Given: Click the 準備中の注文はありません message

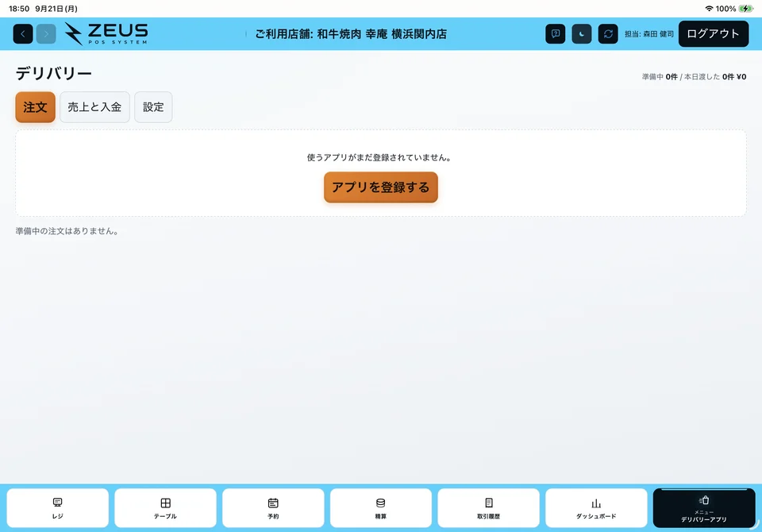Looking at the screenshot, I should [67, 231].
